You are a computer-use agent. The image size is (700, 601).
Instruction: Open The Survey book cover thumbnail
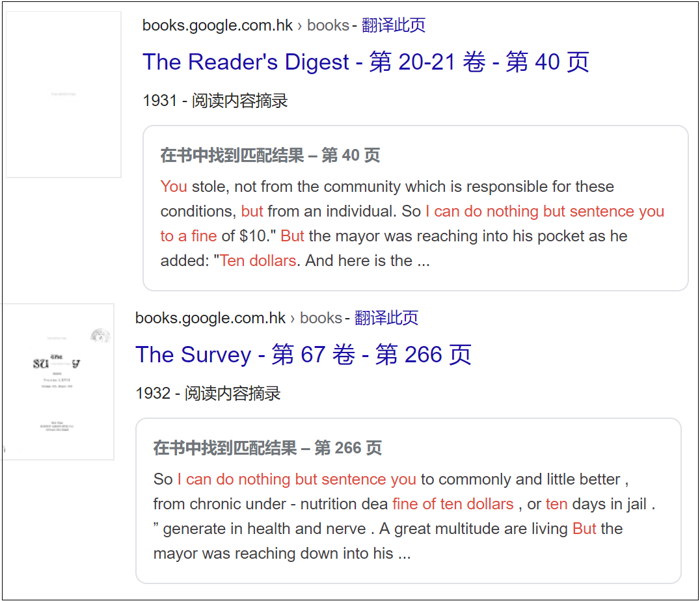click(58, 382)
